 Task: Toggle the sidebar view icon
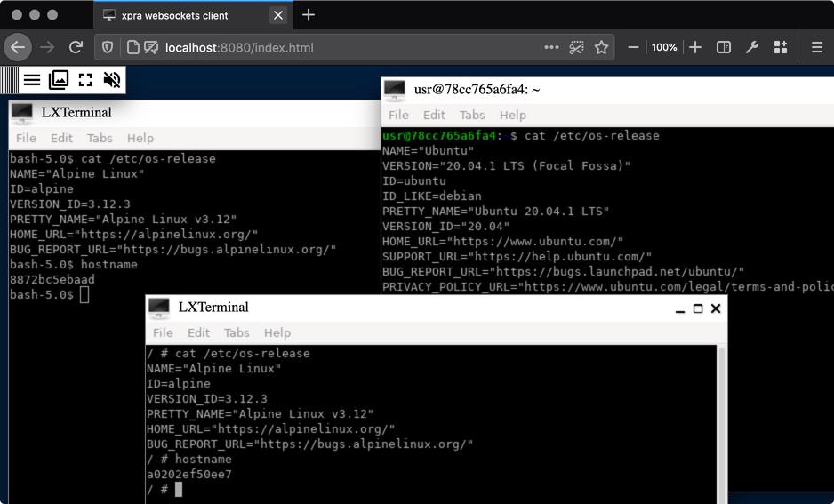tap(724, 47)
